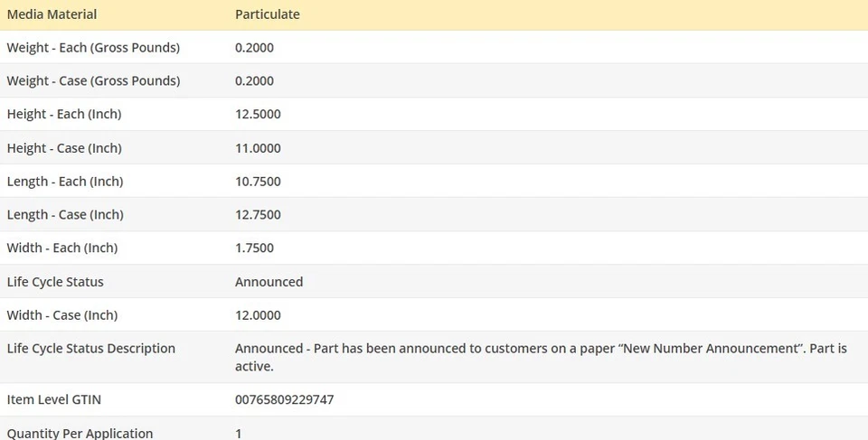
Task: Select the Weight - Each (Gross Pounds) label
Action: (x=93, y=48)
